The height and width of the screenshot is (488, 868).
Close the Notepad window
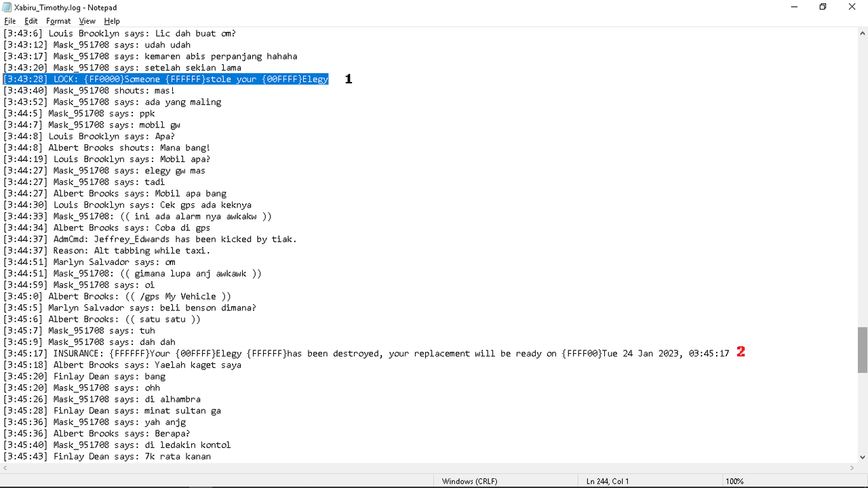(x=852, y=7)
